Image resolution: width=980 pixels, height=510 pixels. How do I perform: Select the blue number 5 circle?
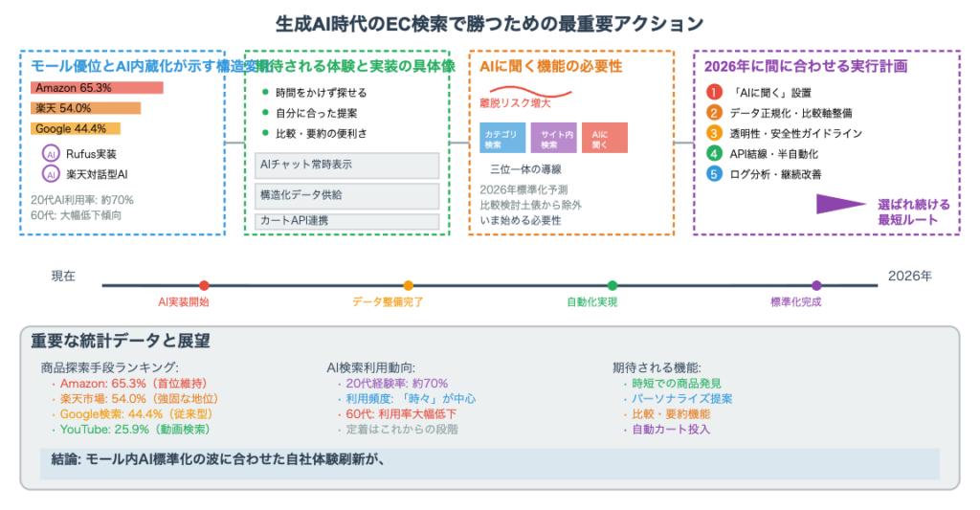click(x=714, y=174)
